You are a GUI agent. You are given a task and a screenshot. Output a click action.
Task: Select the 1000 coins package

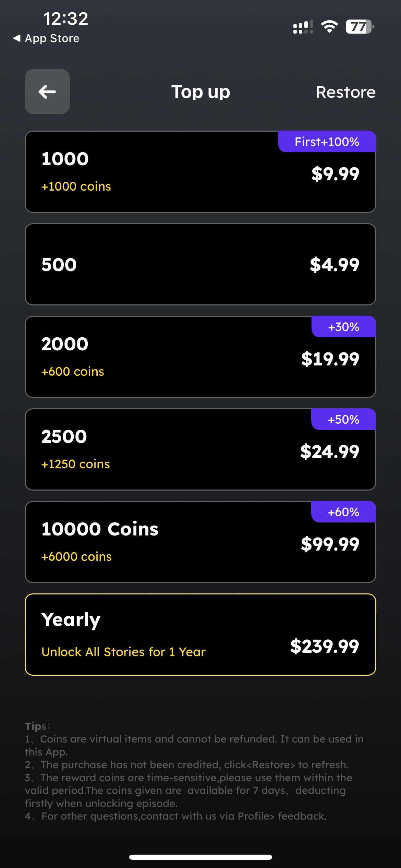[x=200, y=172]
